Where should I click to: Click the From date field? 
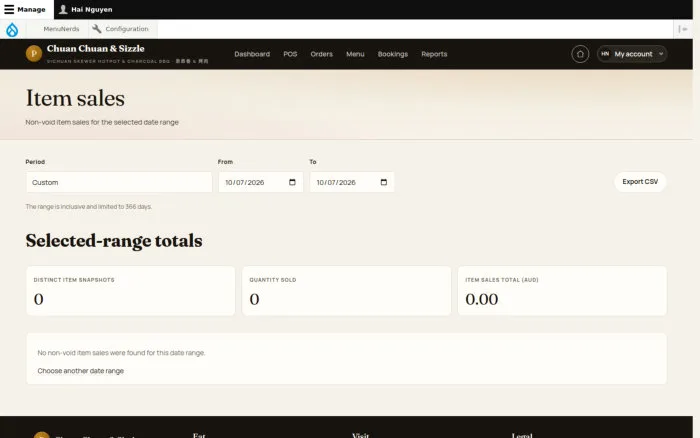point(261,182)
